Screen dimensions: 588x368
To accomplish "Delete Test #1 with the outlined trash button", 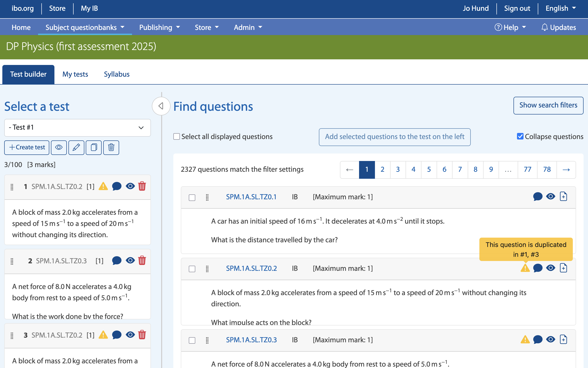I will coord(111,147).
